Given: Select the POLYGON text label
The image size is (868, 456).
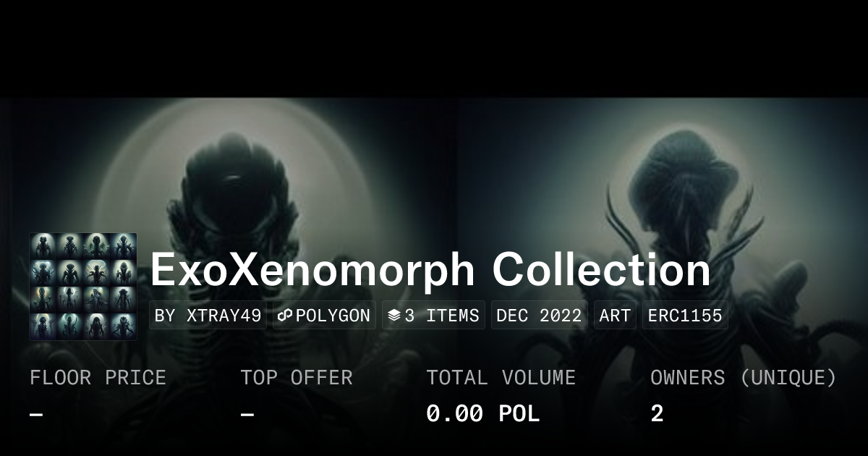Looking at the screenshot, I should pyautogui.click(x=333, y=316).
